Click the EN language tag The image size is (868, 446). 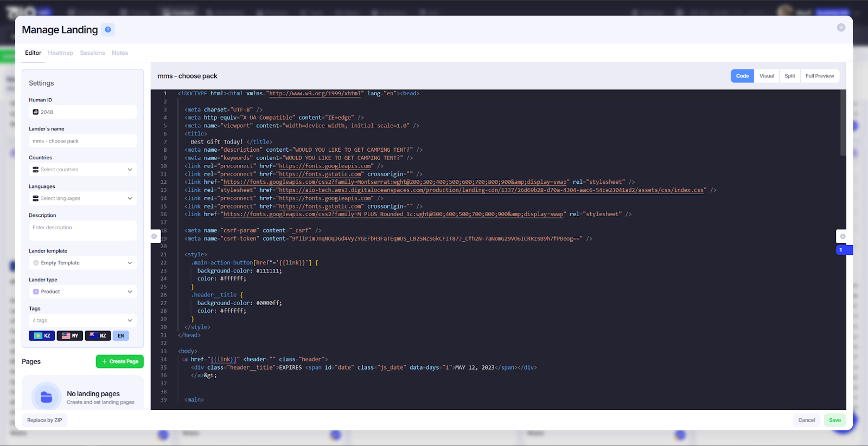click(120, 335)
